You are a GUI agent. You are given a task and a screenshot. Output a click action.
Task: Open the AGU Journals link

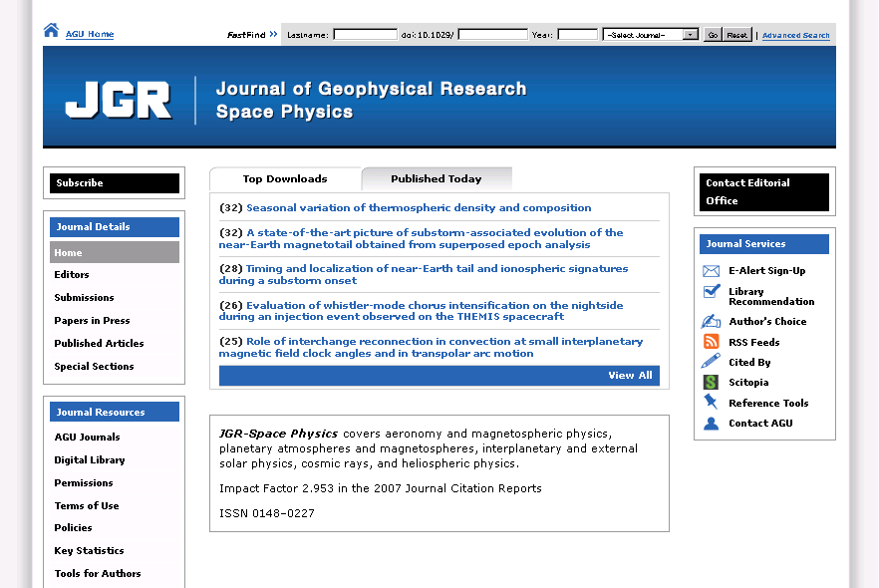[x=87, y=438]
